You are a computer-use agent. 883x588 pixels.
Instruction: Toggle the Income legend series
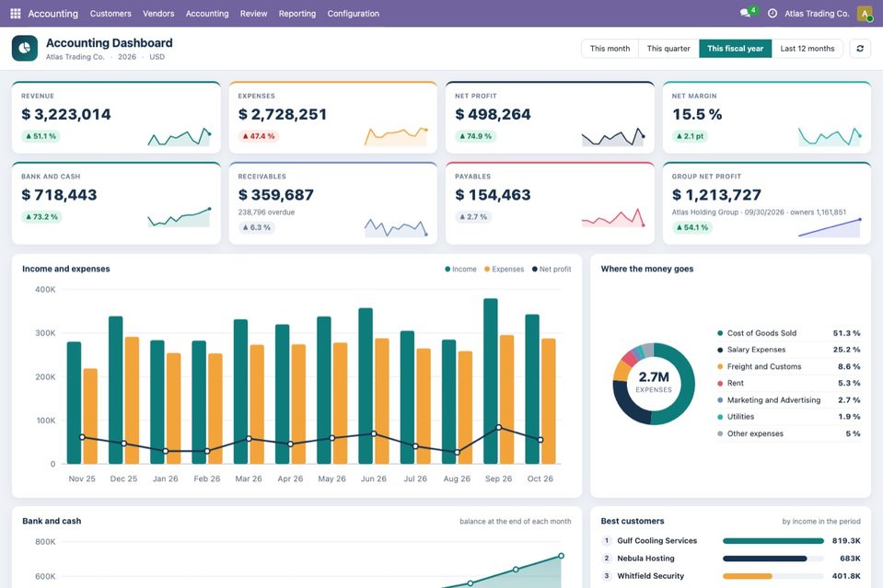pyautogui.click(x=460, y=269)
